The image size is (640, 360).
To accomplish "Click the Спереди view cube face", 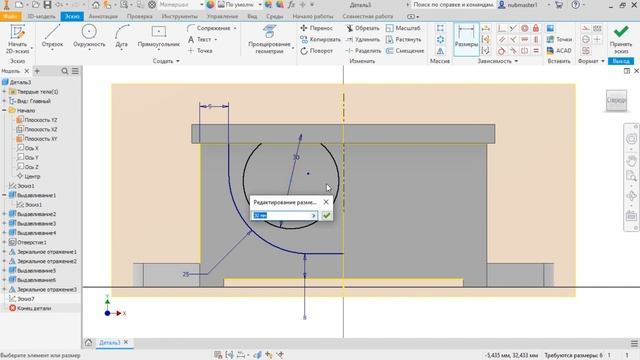I will click(x=616, y=100).
